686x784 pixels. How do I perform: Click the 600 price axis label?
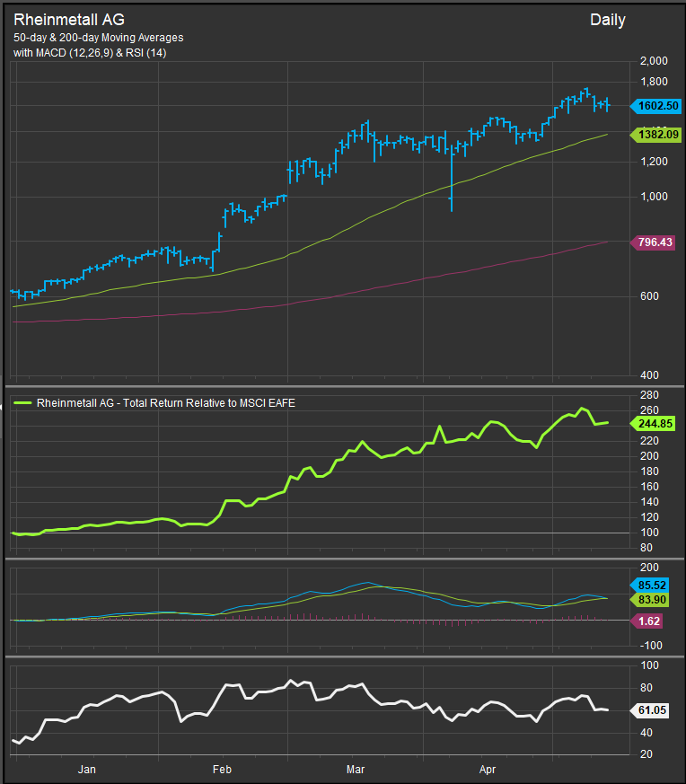pos(649,296)
